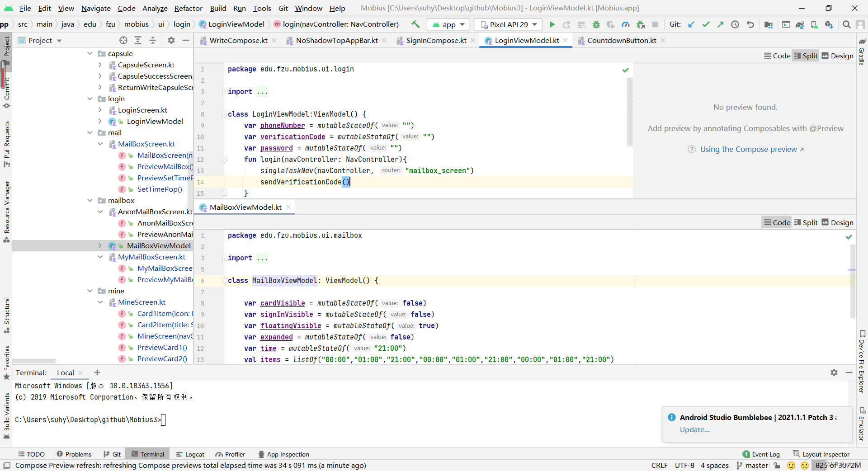The height and width of the screenshot is (471, 868).
Task: Switch LoginViewModel editor to Design view
Action: (837, 56)
